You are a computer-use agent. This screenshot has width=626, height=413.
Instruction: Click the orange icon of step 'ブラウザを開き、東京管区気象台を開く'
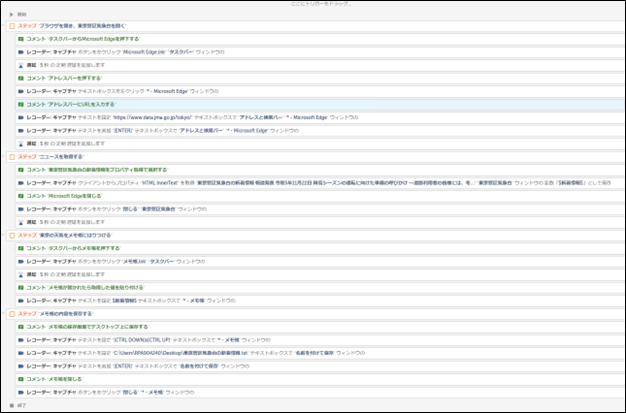(x=12, y=25)
